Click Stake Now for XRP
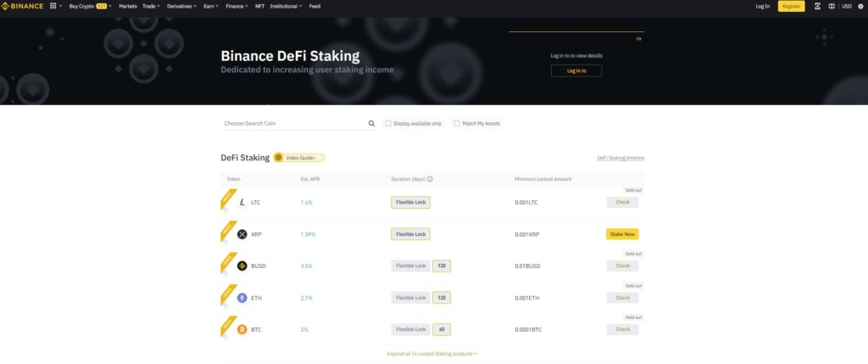Image resolution: width=868 pixels, height=364 pixels. click(x=622, y=234)
